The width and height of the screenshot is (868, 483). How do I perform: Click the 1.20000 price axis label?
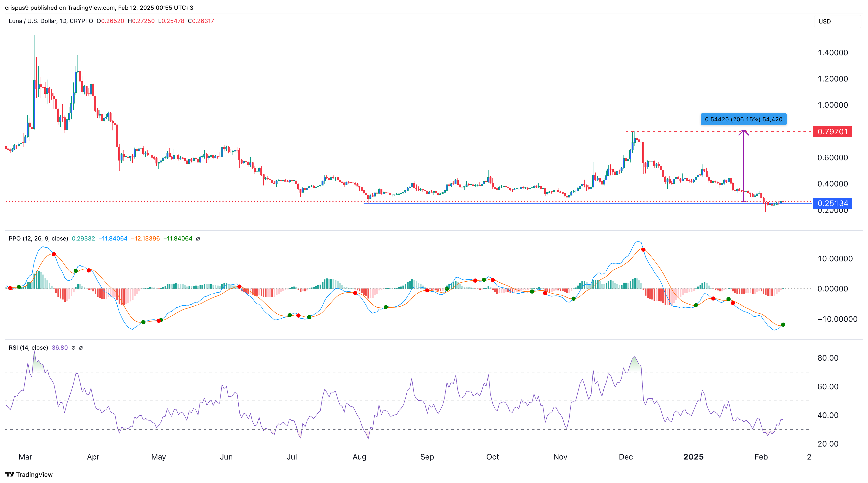[833, 79]
